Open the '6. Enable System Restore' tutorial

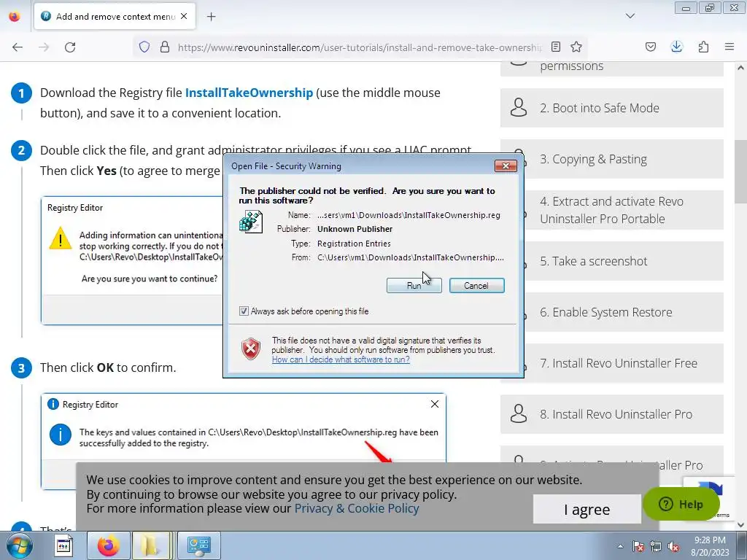[612, 312]
